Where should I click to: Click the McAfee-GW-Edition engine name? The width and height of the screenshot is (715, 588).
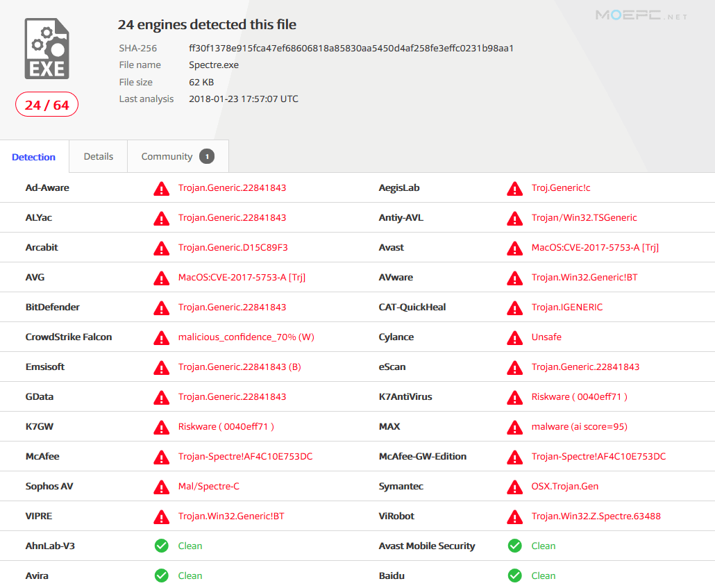click(423, 456)
